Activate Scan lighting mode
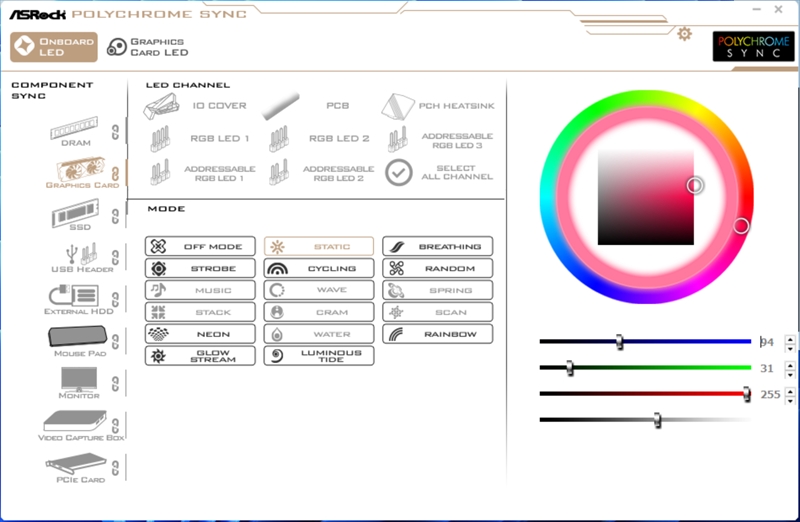800x522 pixels. [x=438, y=312]
